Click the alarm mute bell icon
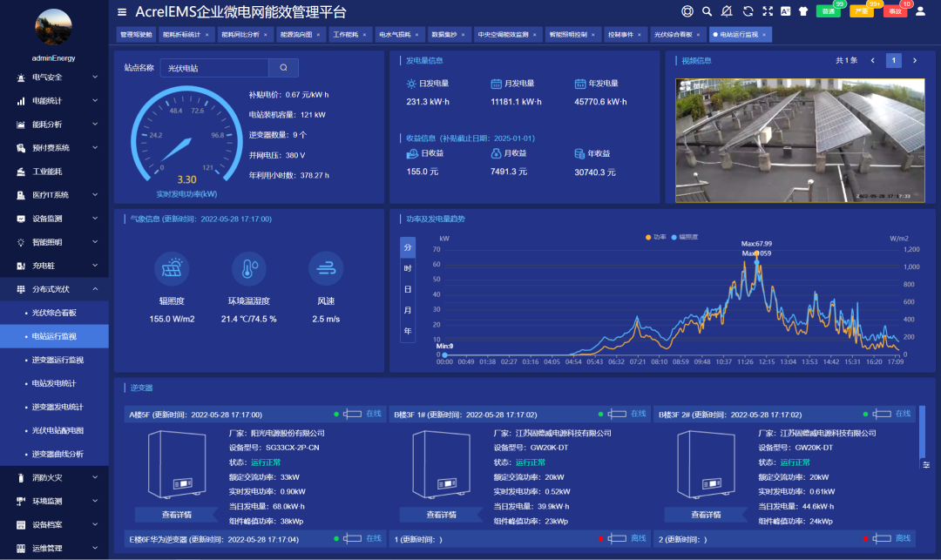The width and height of the screenshot is (941, 560). pyautogui.click(x=727, y=11)
